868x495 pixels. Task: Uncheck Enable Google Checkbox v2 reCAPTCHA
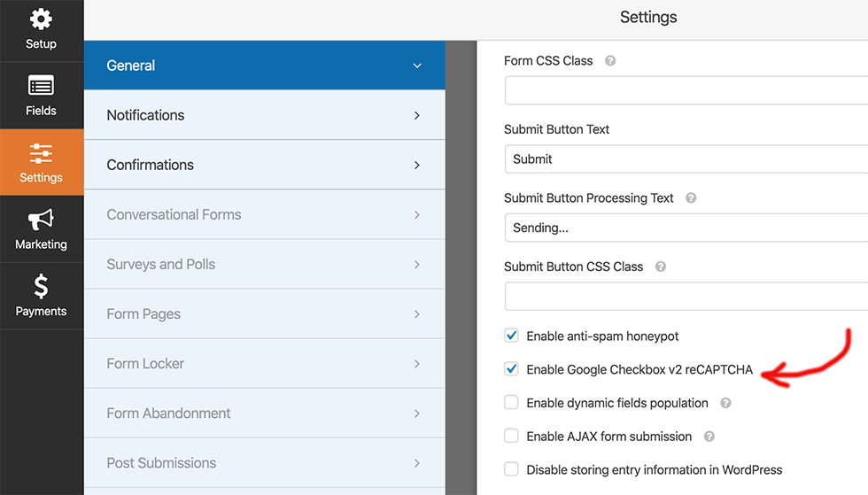pyautogui.click(x=511, y=369)
